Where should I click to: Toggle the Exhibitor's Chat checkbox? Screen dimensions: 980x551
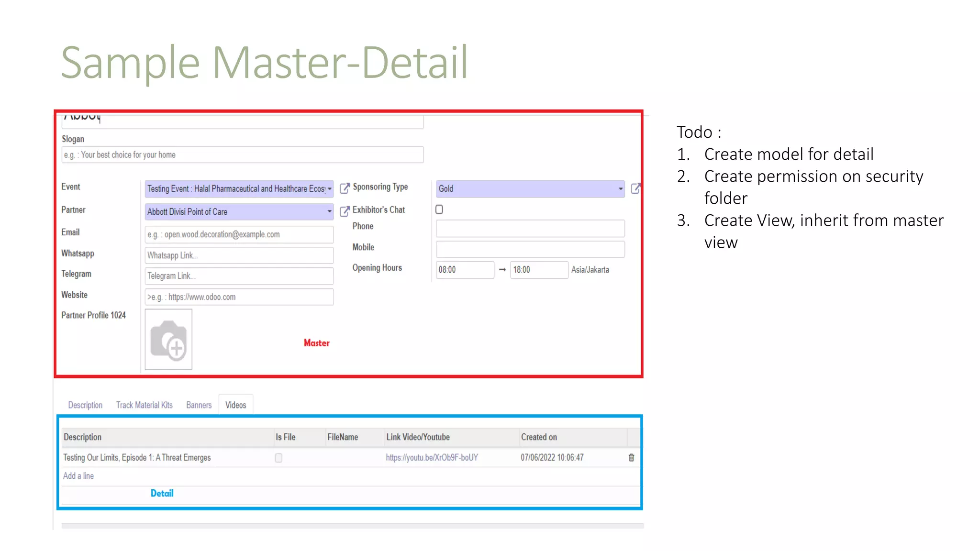coord(439,209)
